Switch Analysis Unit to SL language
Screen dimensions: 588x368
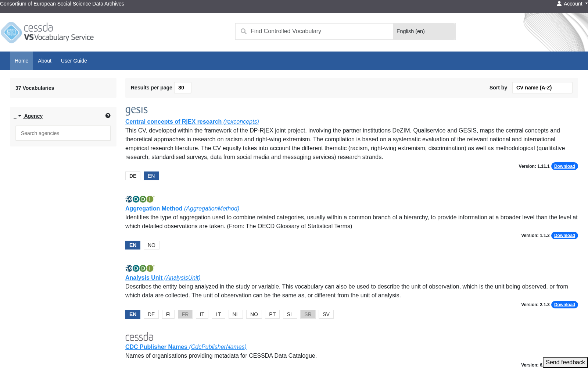coord(290,314)
